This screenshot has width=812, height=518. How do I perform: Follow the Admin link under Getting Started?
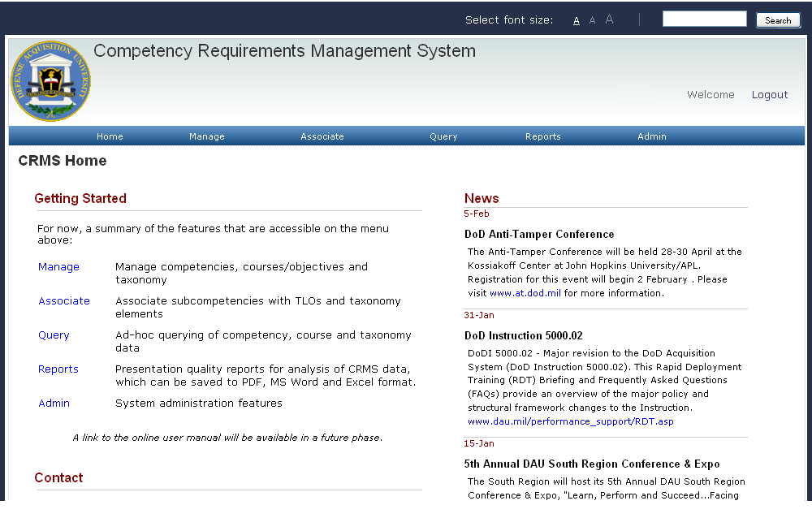[x=54, y=404]
